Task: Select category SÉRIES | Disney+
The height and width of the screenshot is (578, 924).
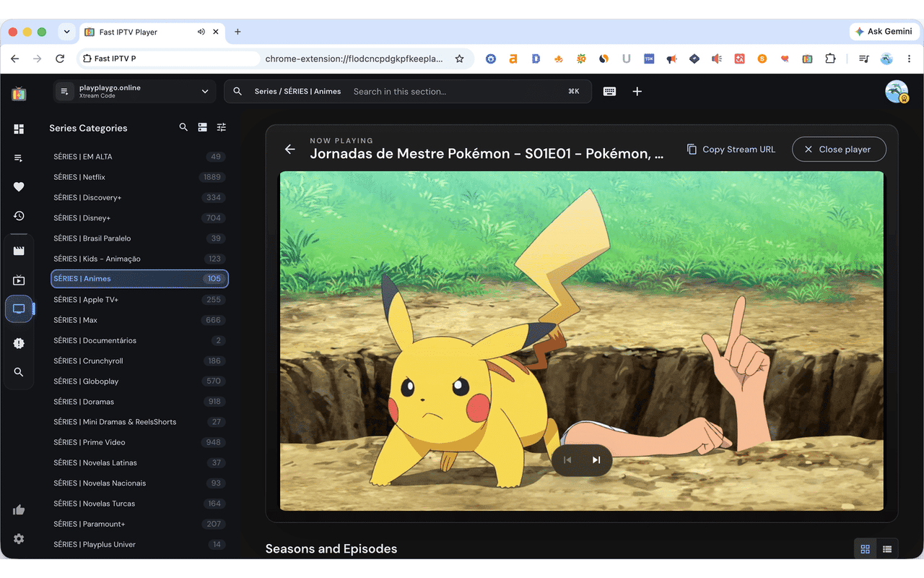Action: click(x=139, y=217)
